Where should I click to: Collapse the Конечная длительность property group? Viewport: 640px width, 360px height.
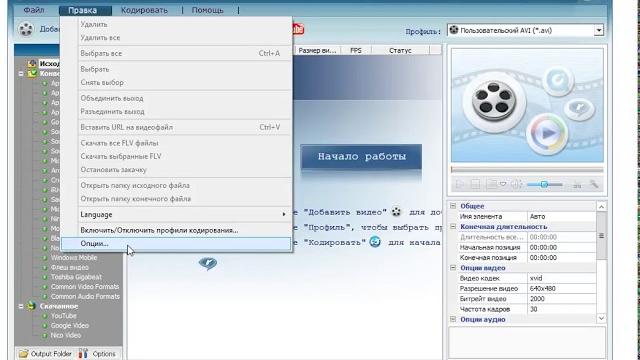(x=453, y=227)
